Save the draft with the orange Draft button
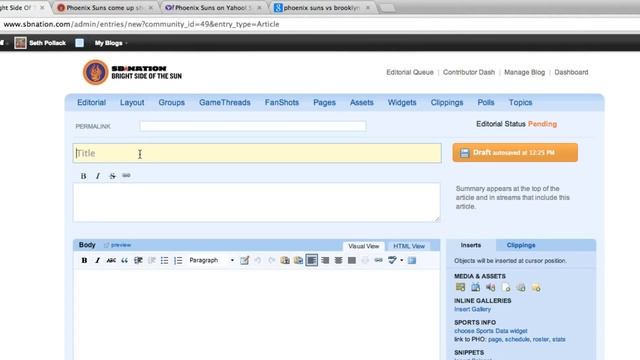640x360 pixels. (515, 153)
